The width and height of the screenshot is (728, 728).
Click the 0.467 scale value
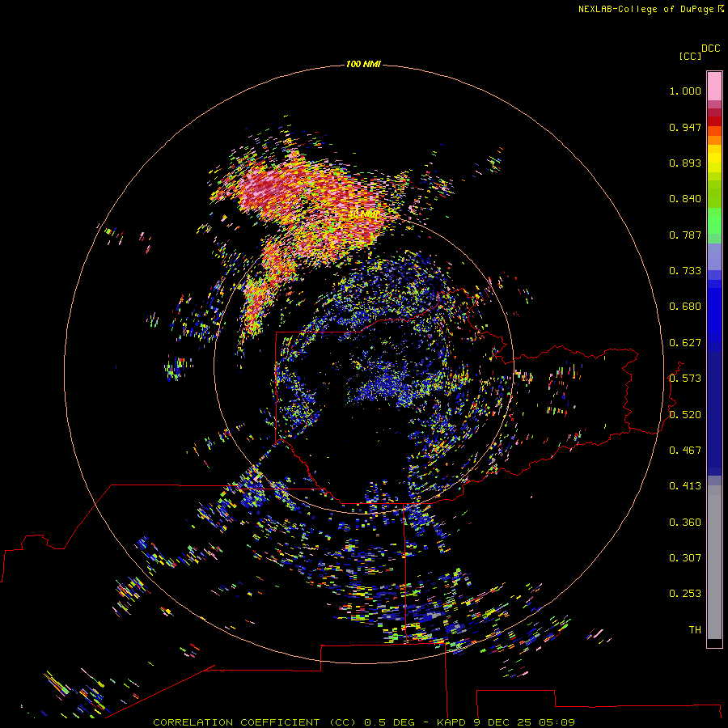click(x=685, y=451)
